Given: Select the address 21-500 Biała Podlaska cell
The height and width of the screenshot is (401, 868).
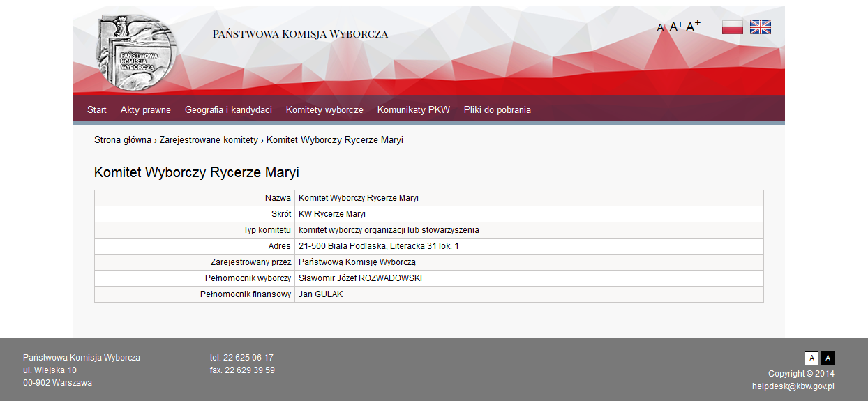Looking at the screenshot, I should (x=529, y=246).
